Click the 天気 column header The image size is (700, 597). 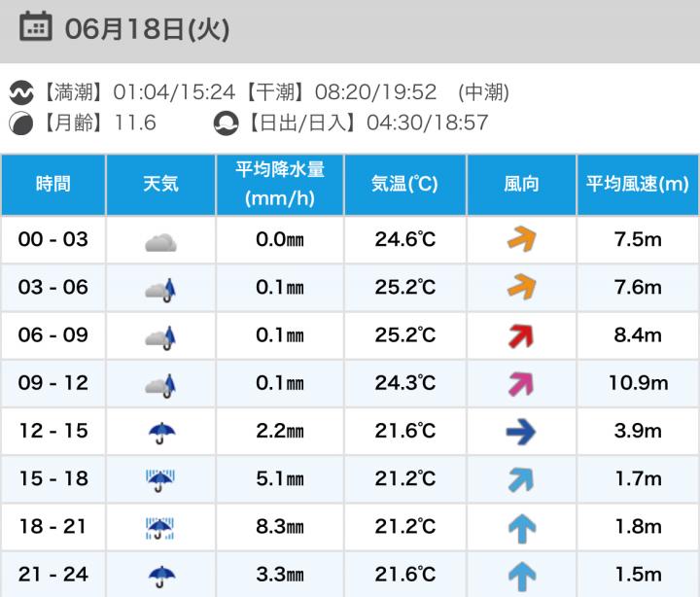pyautogui.click(x=161, y=184)
